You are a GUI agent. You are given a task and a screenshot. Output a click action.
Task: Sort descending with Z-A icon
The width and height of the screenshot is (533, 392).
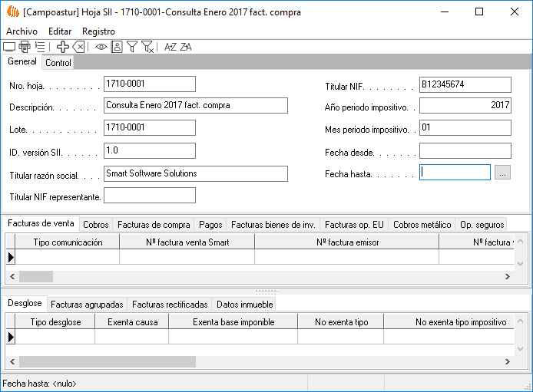pos(186,47)
